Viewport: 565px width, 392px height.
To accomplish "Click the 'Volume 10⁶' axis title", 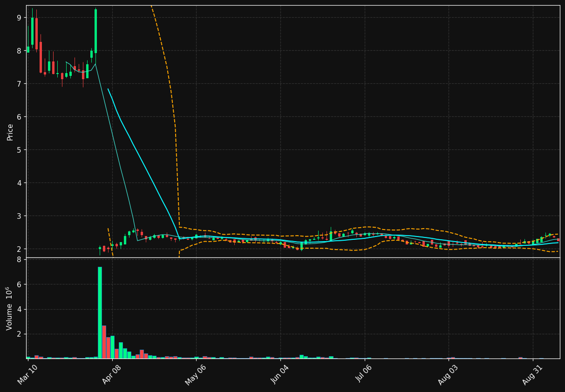I will click(10, 308).
